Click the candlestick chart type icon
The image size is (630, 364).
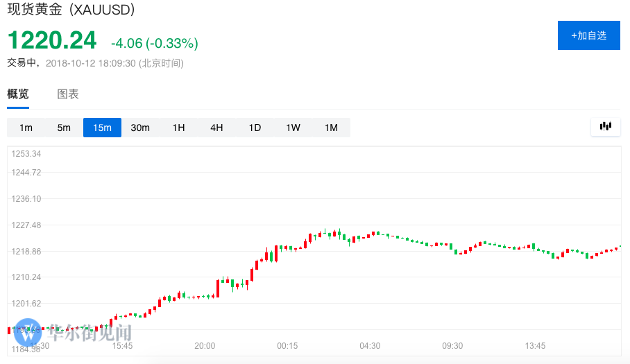point(606,127)
